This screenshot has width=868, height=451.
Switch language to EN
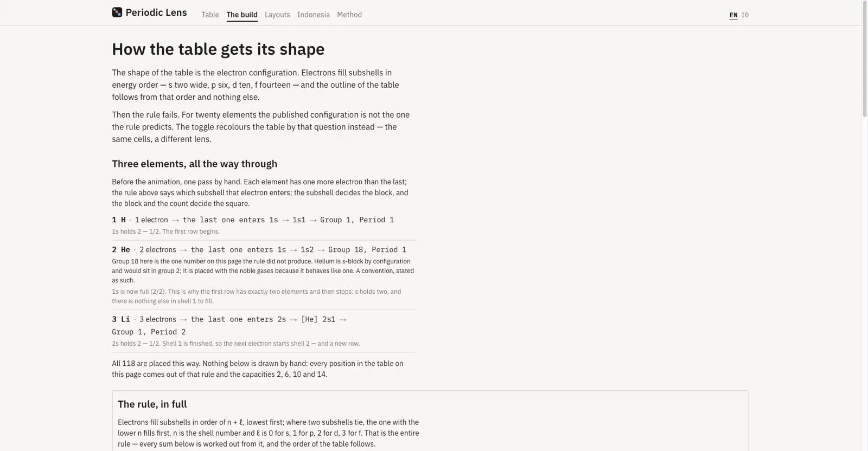(x=733, y=15)
